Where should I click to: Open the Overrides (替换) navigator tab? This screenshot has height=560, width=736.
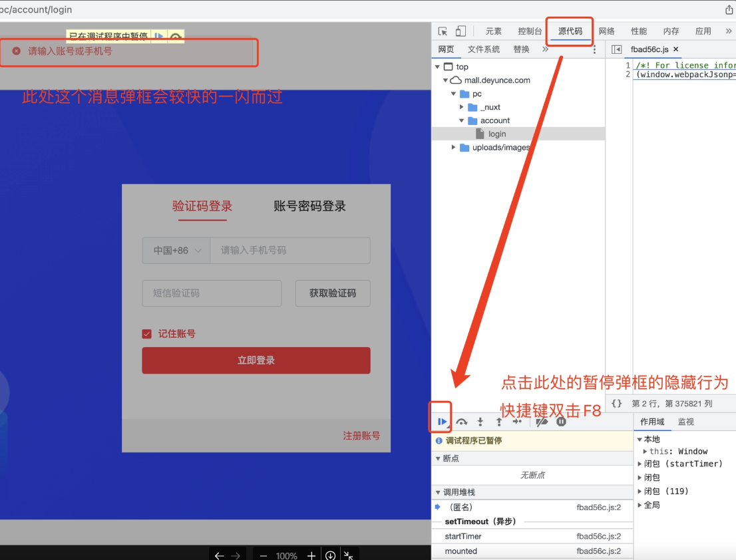pos(521,49)
